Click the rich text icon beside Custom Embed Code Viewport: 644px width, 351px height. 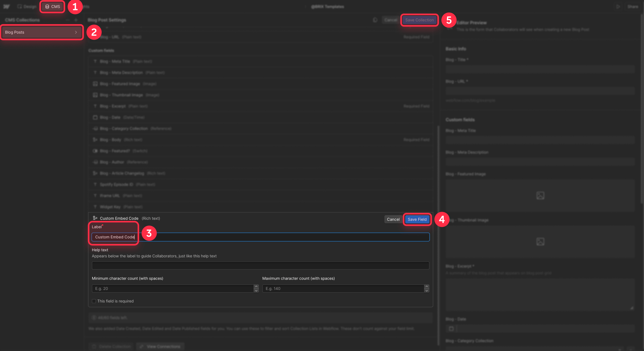(x=95, y=218)
